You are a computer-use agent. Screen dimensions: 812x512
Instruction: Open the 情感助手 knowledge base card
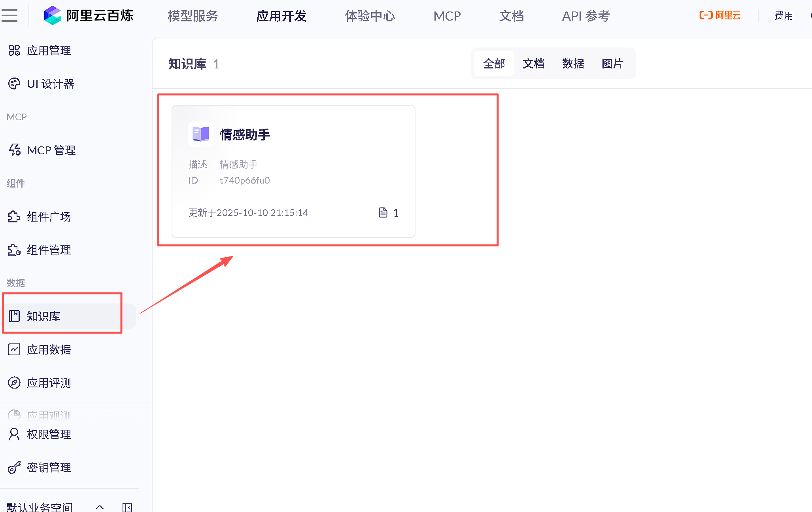pyautogui.click(x=293, y=171)
